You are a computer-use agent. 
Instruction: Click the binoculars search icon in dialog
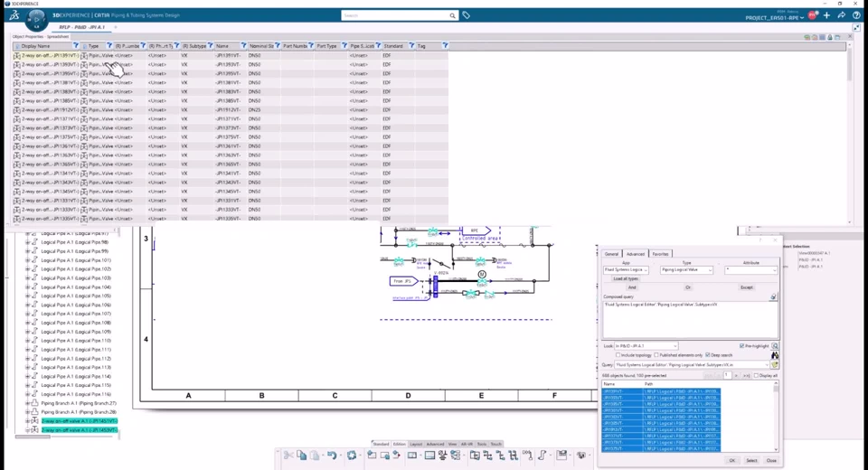coord(775,355)
